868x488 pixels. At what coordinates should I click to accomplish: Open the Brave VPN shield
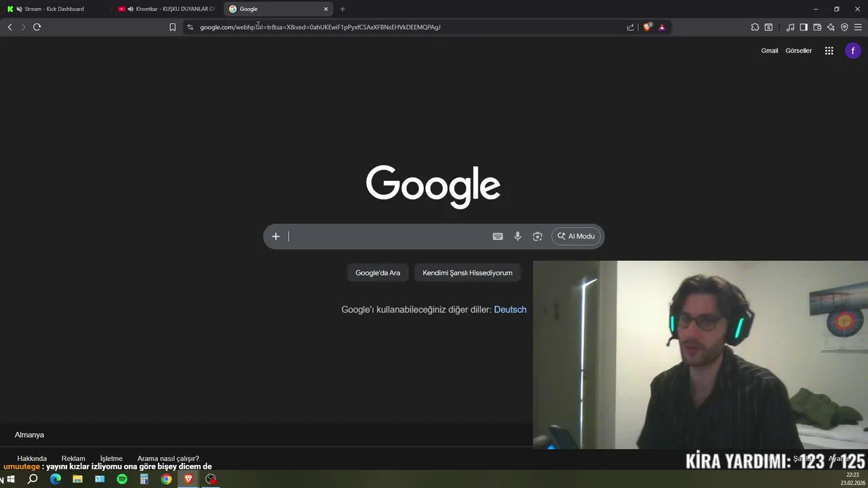click(844, 27)
